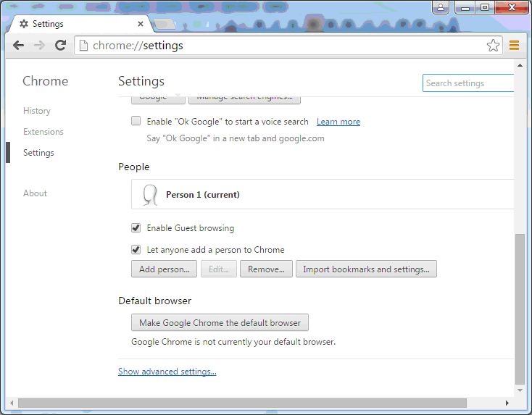Enable "Ok Google" voice search checkbox
532x415 pixels.
(x=136, y=121)
